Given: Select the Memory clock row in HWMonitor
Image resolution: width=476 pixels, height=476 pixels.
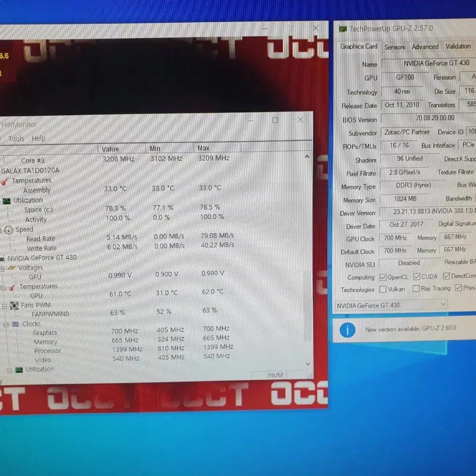Looking at the screenshot, I should pos(45,342).
